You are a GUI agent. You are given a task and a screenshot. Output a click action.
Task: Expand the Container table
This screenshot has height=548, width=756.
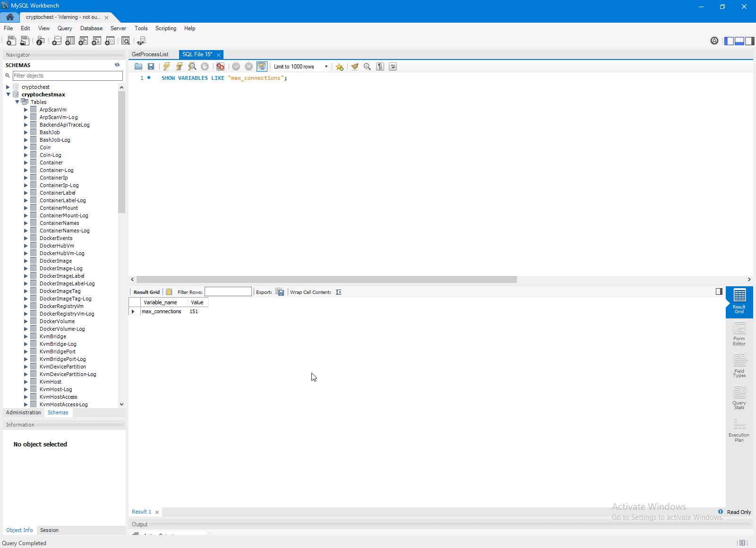tap(26, 163)
